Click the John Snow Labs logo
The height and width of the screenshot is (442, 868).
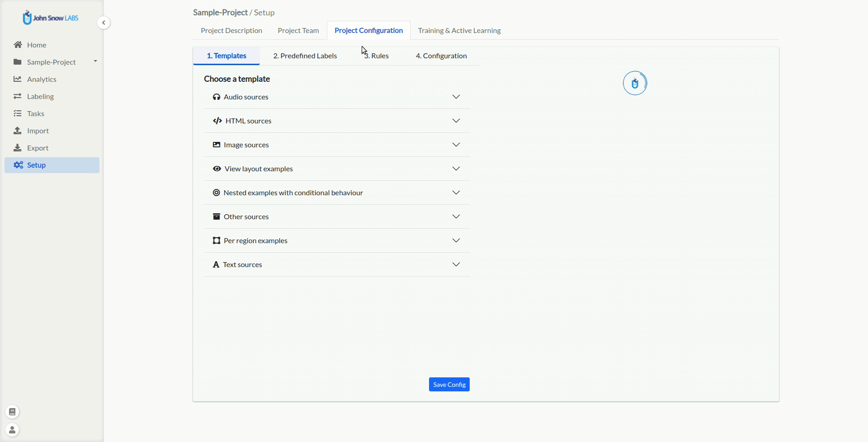click(x=51, y=18)
